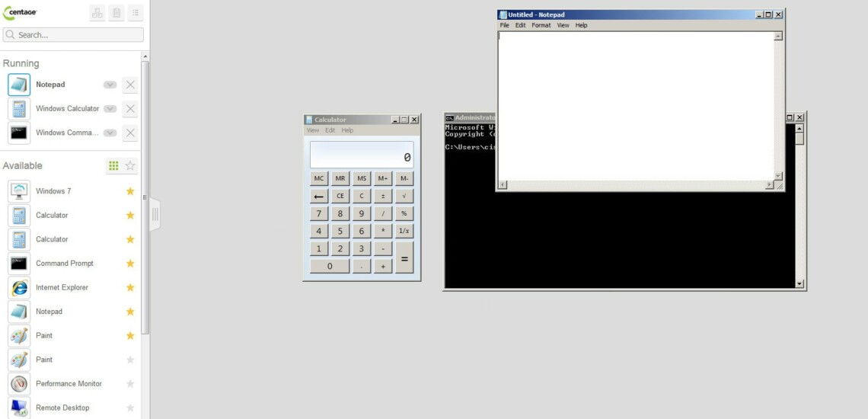The image size is (868, 419).
Task: Click the percent button in Calculator
Action: click(x=404, y=214)
